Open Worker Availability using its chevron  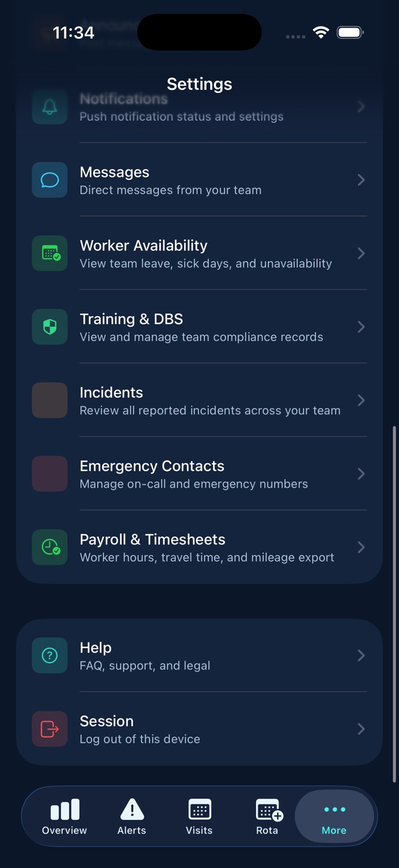361,253
